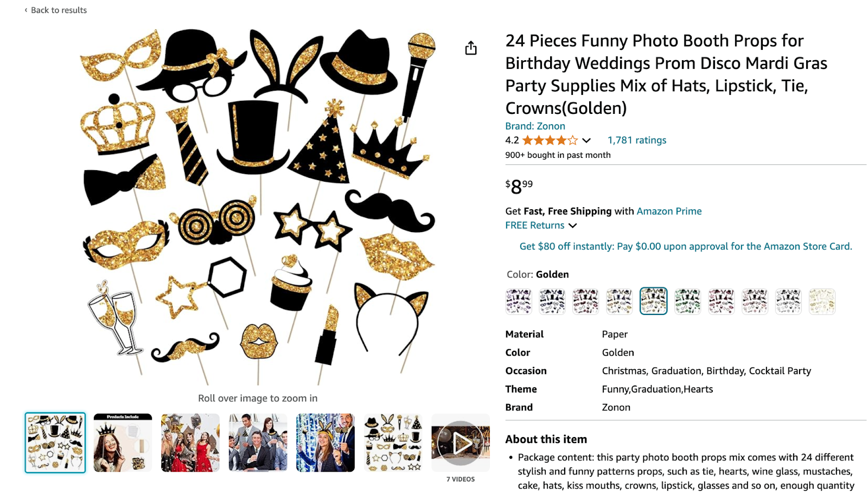Select the bunny-ears selfie thumbnail
The height and width of the screenshot is (495, 868).
tap(325, 442)
